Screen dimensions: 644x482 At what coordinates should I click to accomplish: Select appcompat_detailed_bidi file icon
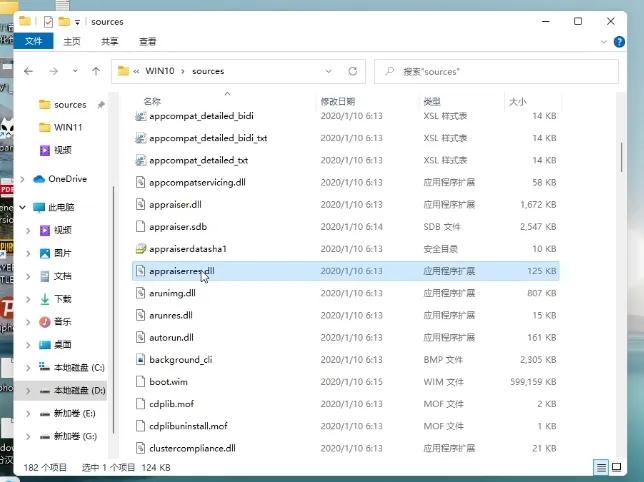coord(140,116)
